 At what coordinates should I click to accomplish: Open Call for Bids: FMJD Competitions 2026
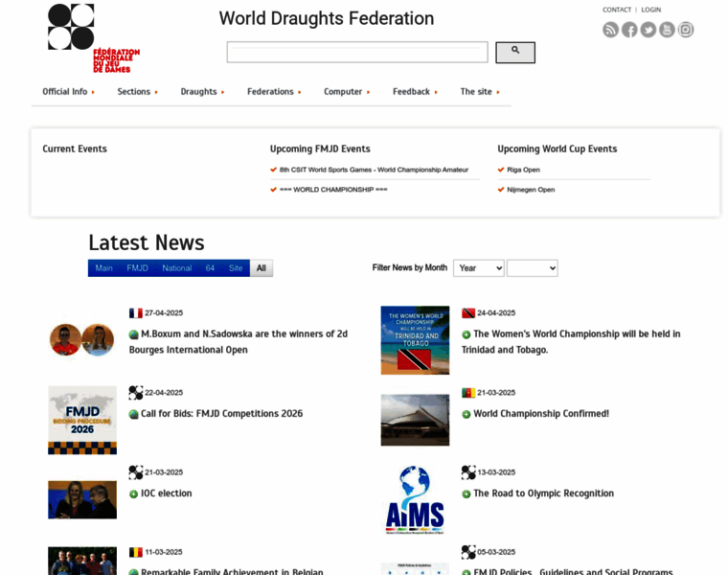click(221, 414)
